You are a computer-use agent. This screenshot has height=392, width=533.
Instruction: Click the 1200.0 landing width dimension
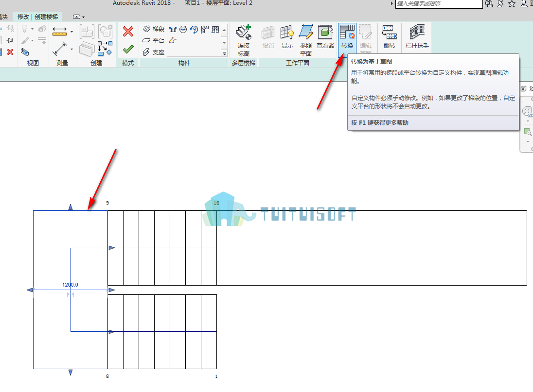(70, 285)
